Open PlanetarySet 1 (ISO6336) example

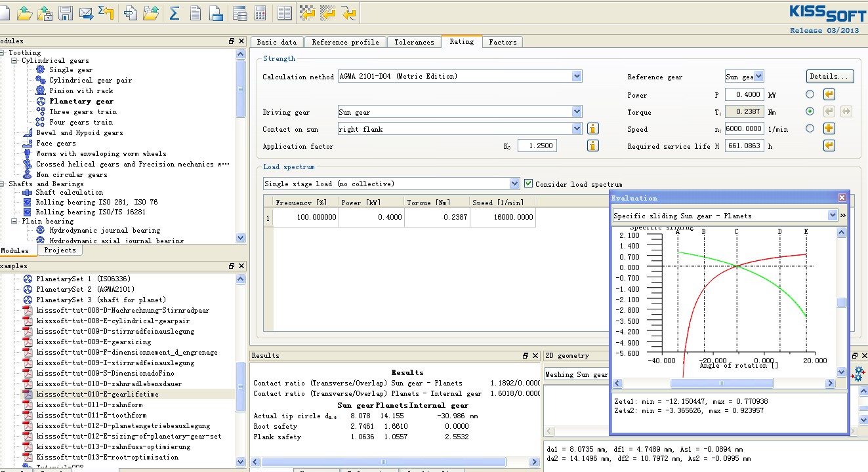pos(82,279)
